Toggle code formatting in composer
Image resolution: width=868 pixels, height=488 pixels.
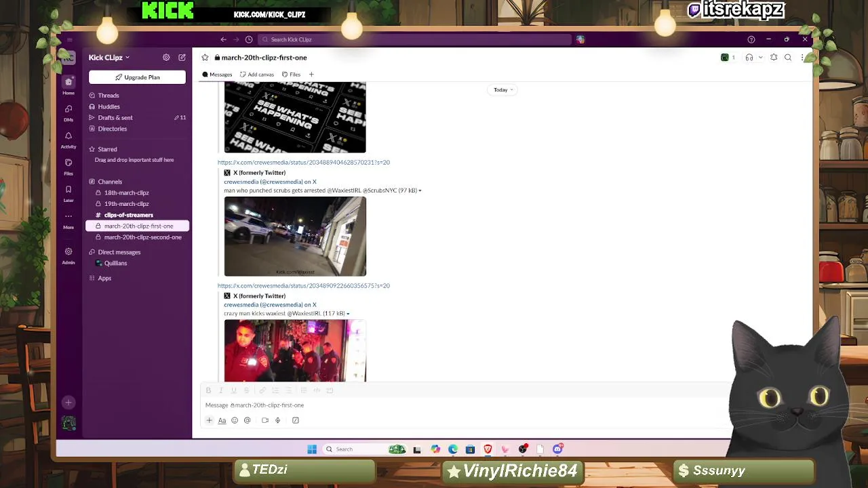pos(317,390)
